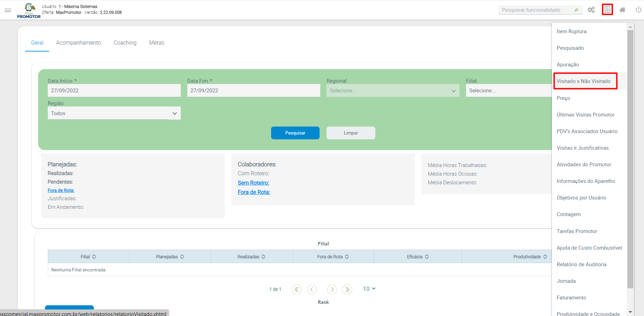This screenshot has width=644, height=316.
Task: Go to the next page of results
Action: 332,289
